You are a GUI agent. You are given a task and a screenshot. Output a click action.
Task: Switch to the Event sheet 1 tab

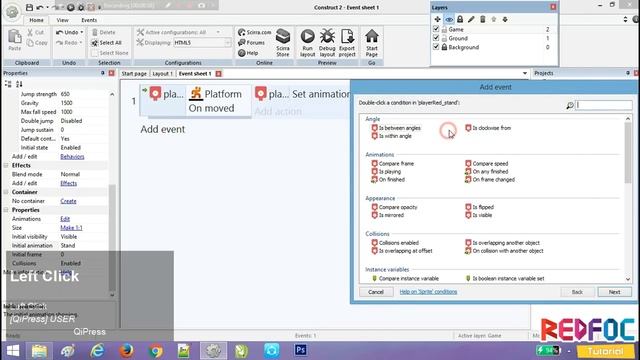[x=195, y=73]
